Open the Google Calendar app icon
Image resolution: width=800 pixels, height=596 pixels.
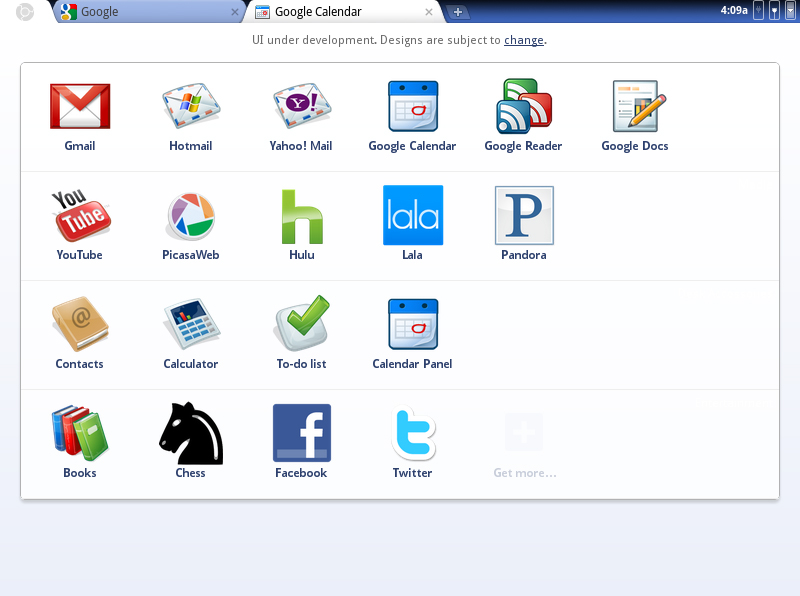tap(413, 106)
